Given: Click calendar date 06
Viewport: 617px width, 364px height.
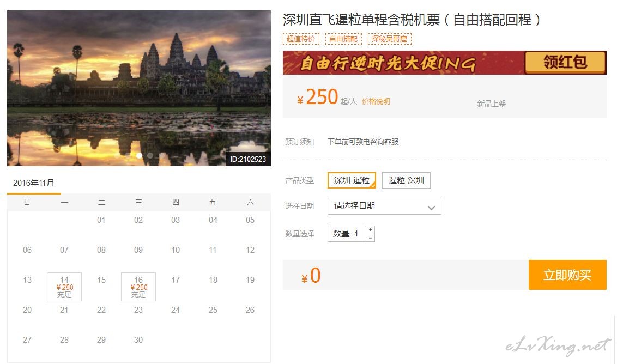Looking at the screenshot, I should [27, 250].
